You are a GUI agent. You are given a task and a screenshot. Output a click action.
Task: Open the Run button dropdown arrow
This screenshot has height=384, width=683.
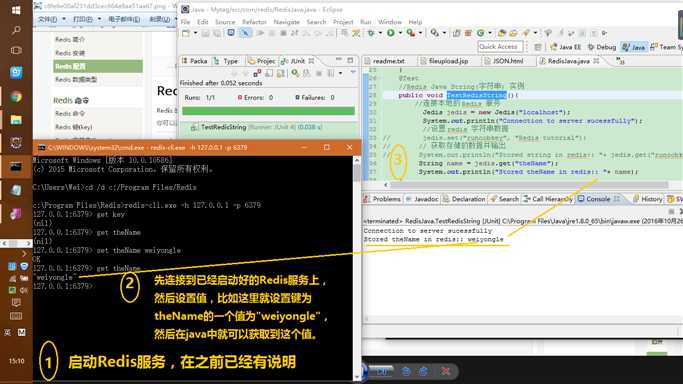pyautogui.click(x=400, y=33)
